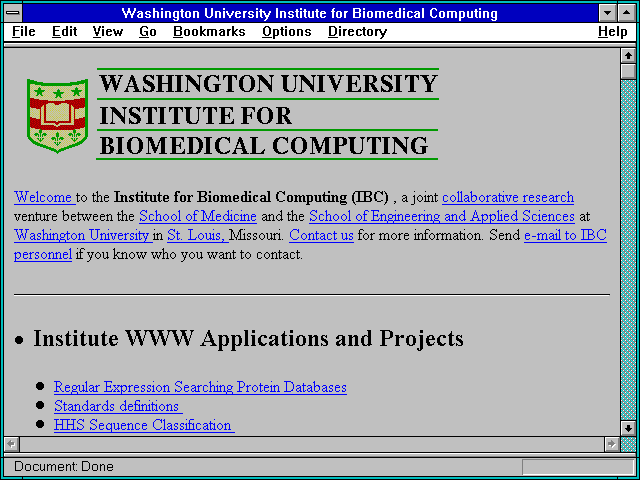The image size is (640, 480).
Task: Click the vertical scrollbar down arrow
Action: [628, 428]
